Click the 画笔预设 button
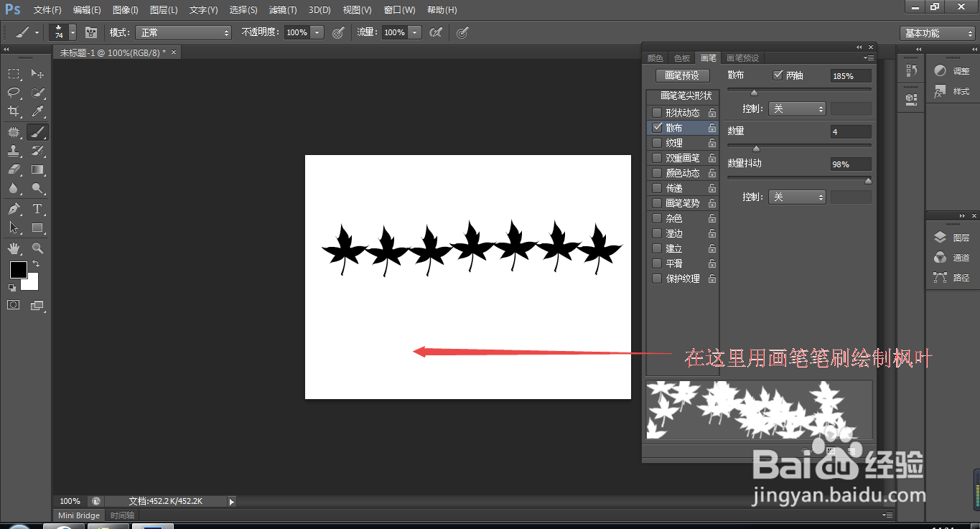 [682, 75]
